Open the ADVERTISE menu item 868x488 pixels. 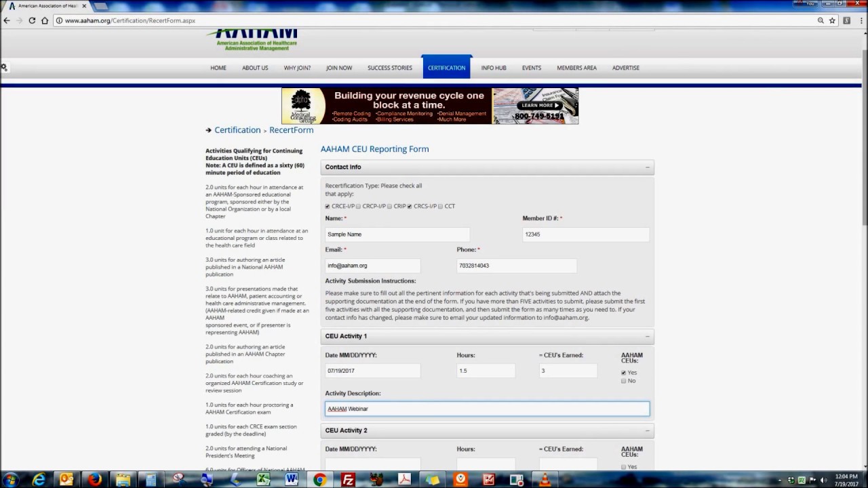626,68
